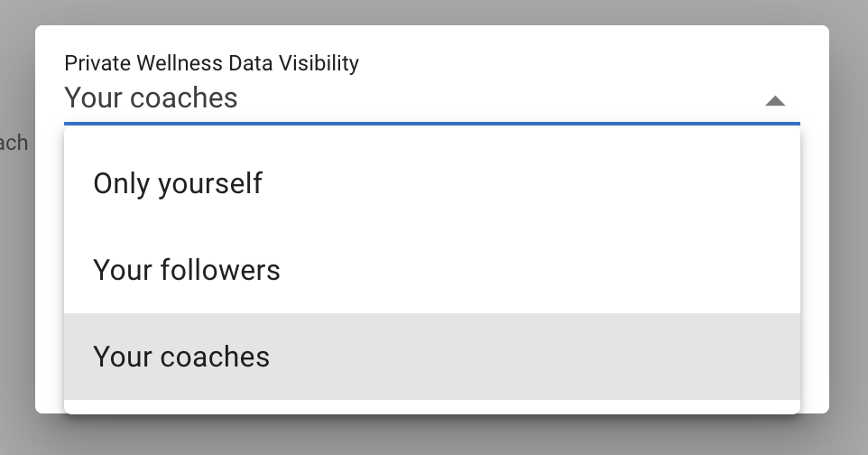Share private wellness data with your followers

[187, 270]
